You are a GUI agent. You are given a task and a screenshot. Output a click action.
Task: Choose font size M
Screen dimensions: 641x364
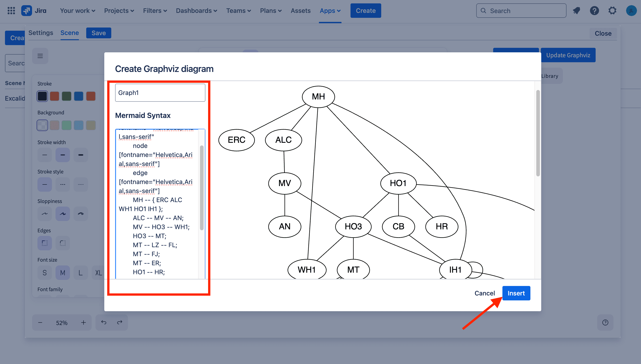[x=63, y=272]
